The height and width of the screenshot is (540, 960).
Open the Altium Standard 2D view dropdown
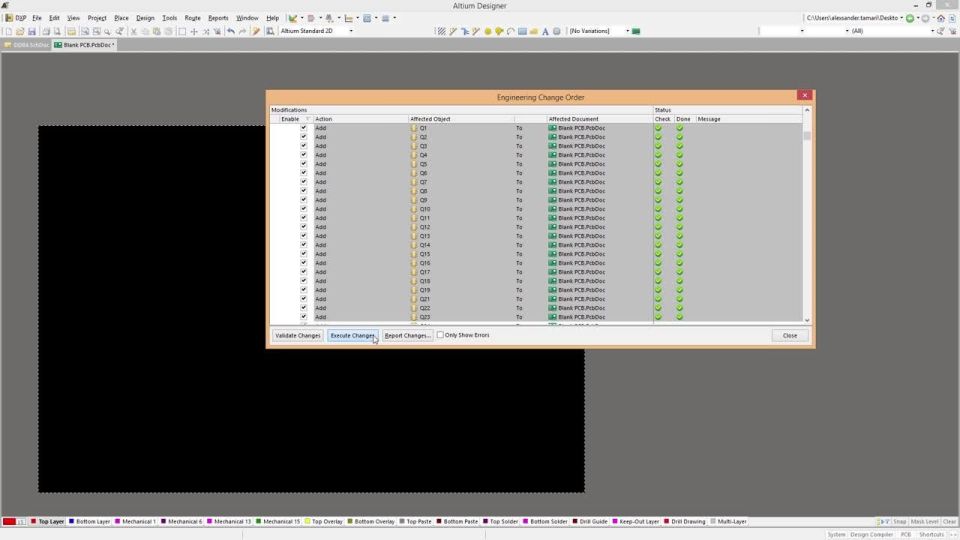(x=351, y=31)
